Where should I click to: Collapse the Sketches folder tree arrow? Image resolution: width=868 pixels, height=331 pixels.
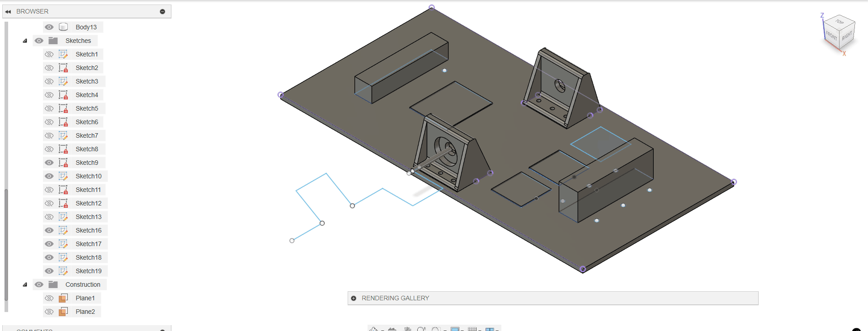25,41
